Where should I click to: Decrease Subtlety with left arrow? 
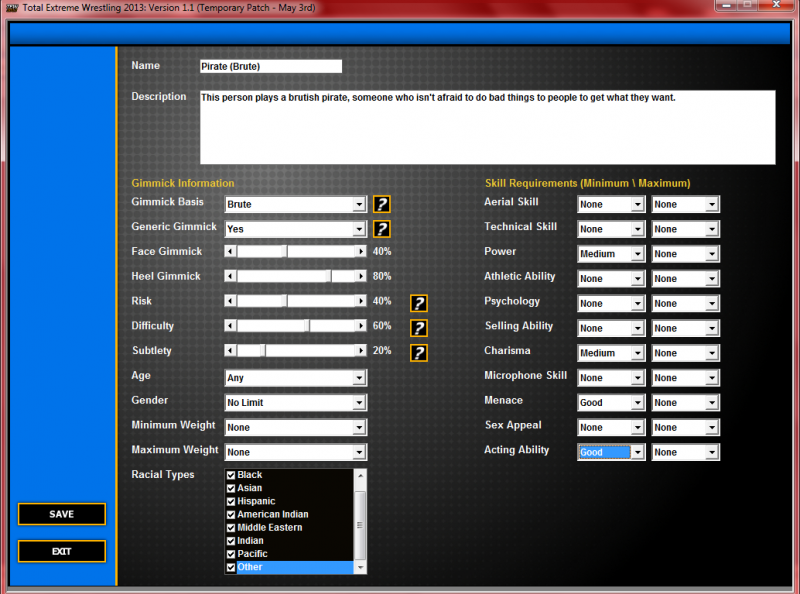tap(231, 350)
